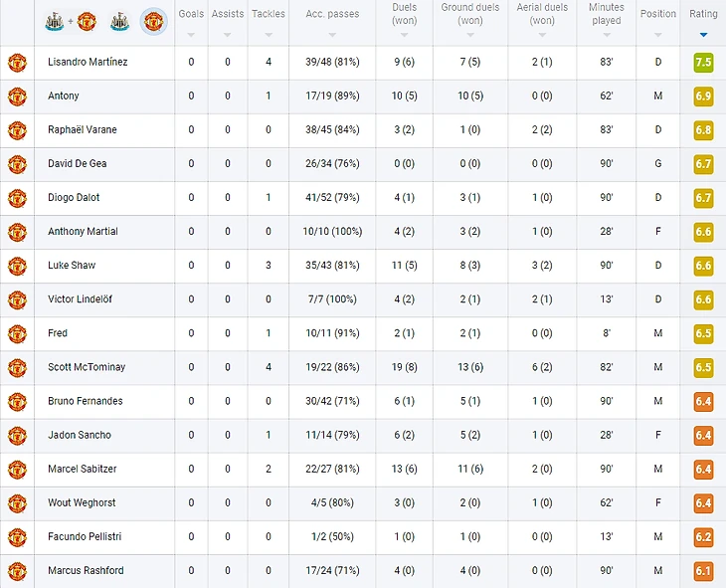Click the crest beside Wout Weghorst
This screenshot has height=588, width=726.
point(17,503)
